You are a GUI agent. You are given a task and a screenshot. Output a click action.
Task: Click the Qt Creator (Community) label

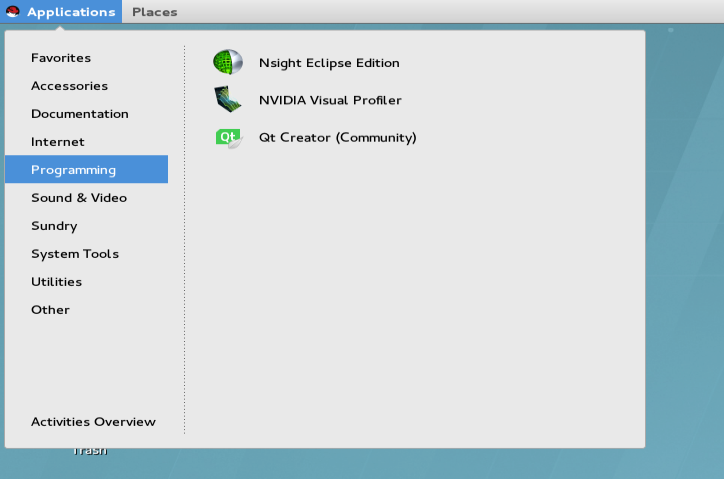(338, 138)
